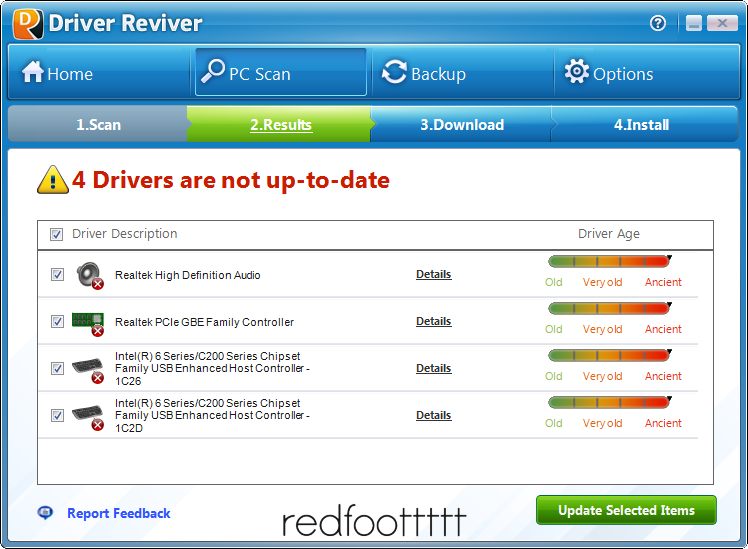Viewport: 748px width, 549px height.
Task: Click the Realtek PCIe driver age bar
Action: click(610, 308)
